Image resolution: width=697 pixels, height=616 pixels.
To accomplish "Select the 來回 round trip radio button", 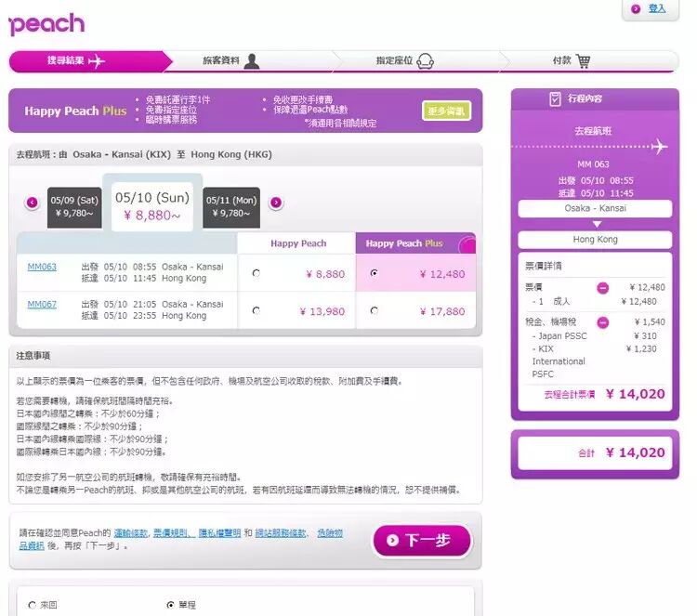I will click(32, 605).
